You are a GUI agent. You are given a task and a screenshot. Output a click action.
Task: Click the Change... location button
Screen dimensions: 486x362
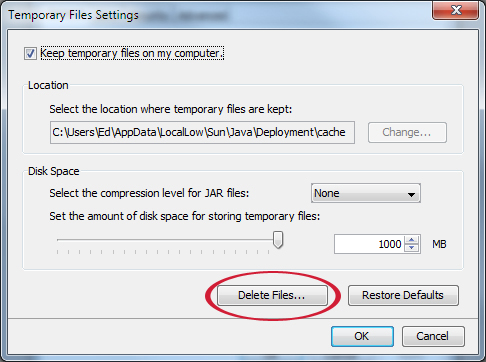[x=407, y=132]
